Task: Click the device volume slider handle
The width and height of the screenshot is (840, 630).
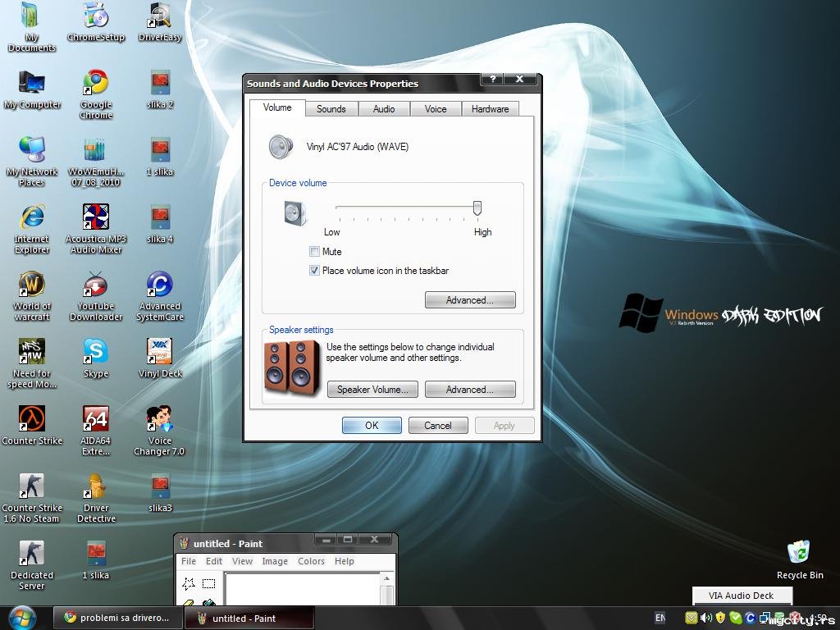Action: (x=477, y=208)
